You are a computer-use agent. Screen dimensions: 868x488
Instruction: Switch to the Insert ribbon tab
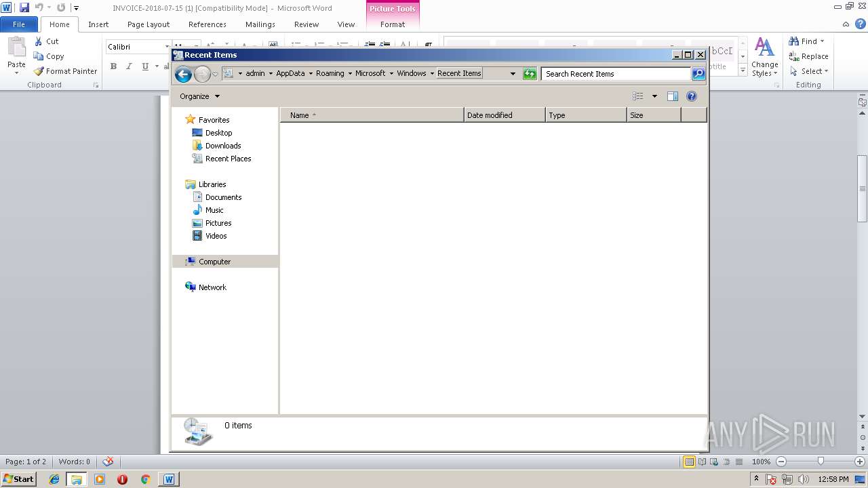98,24
